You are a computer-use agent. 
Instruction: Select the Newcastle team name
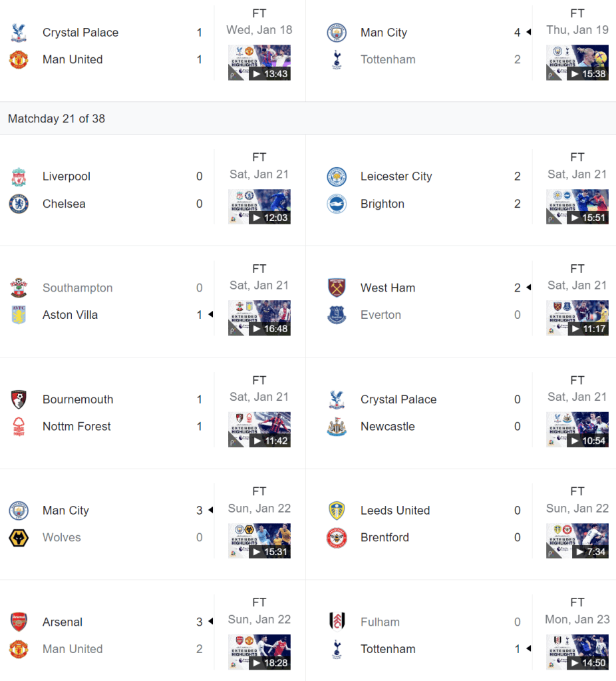point(387,427)
